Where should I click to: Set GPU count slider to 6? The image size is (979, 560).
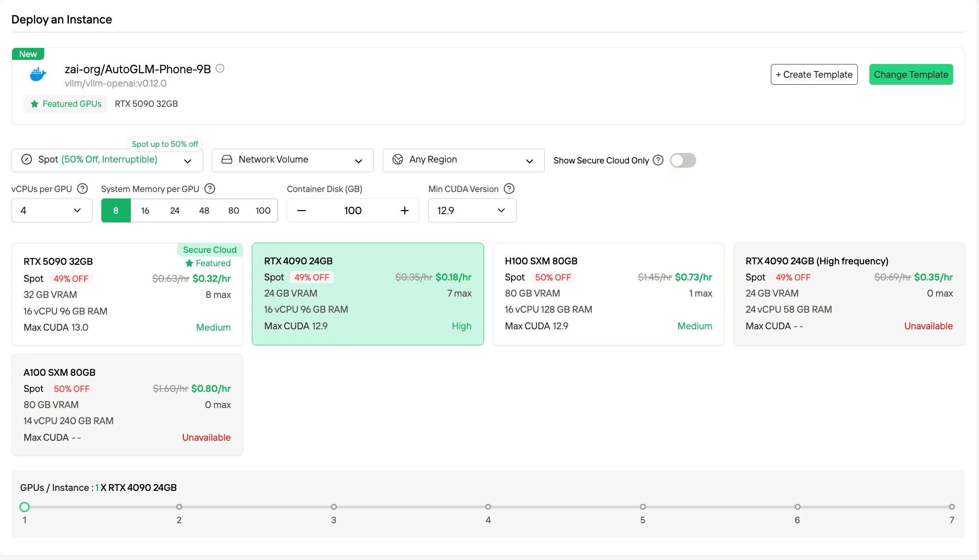798,507
